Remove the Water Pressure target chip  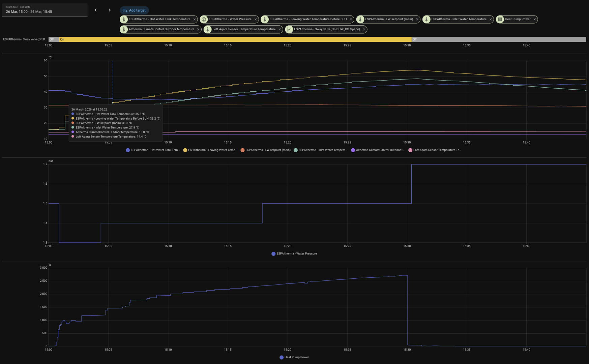256,20
